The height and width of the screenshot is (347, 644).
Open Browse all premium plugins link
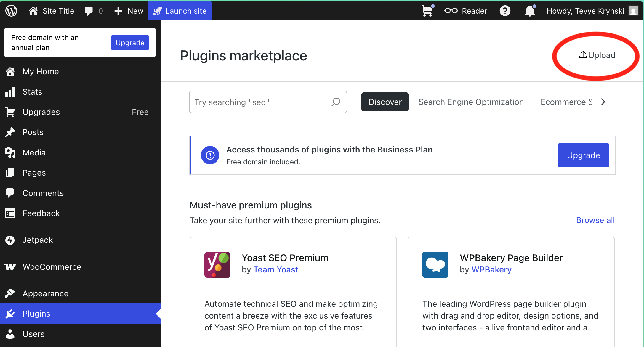[595, 220]
